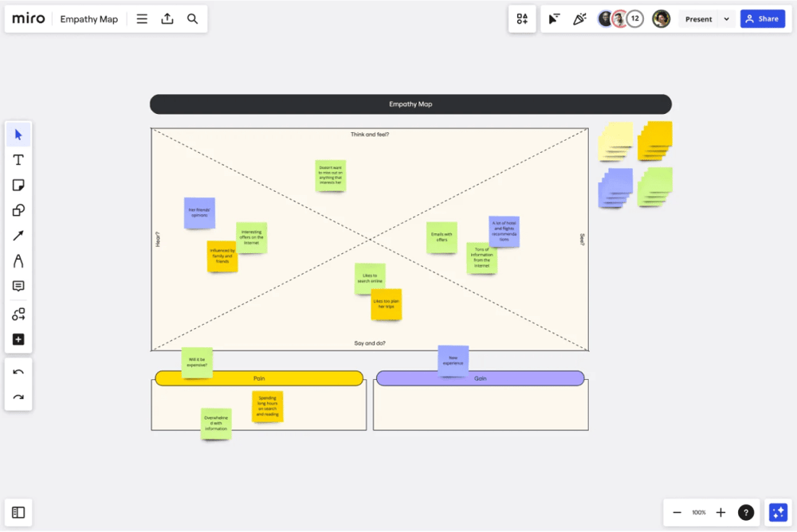Choose the Shapes tool
The image size is (797, 532).
(x=18, y=210)
